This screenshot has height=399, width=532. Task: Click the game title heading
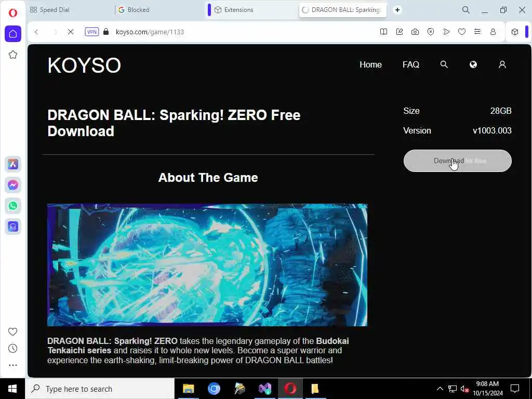coord(174,123)
